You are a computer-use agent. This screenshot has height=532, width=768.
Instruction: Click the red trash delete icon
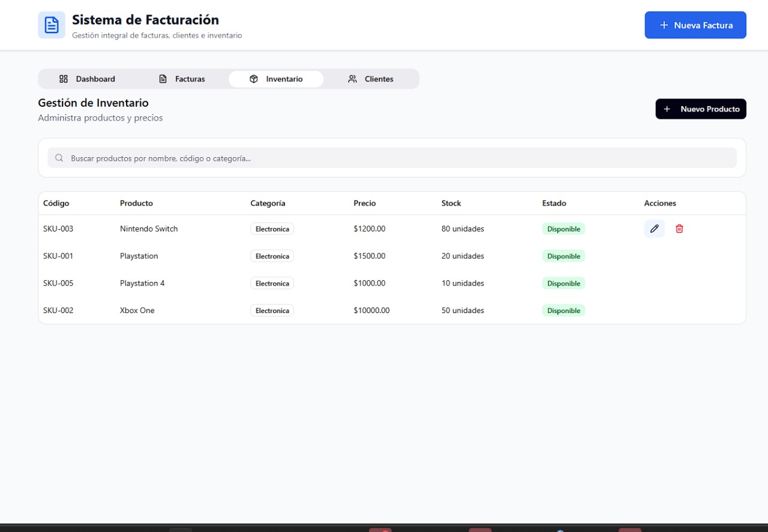click(x=679, y=229)
